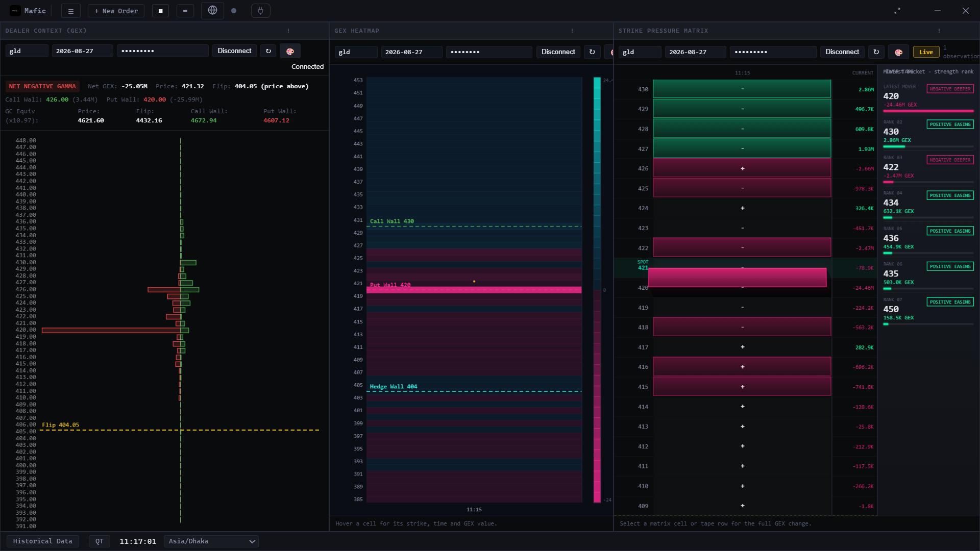The height and width of the screenshot is (551, 980).
Task: Click Rank 07 strike 450 tape row
Action: pos(928,311)
